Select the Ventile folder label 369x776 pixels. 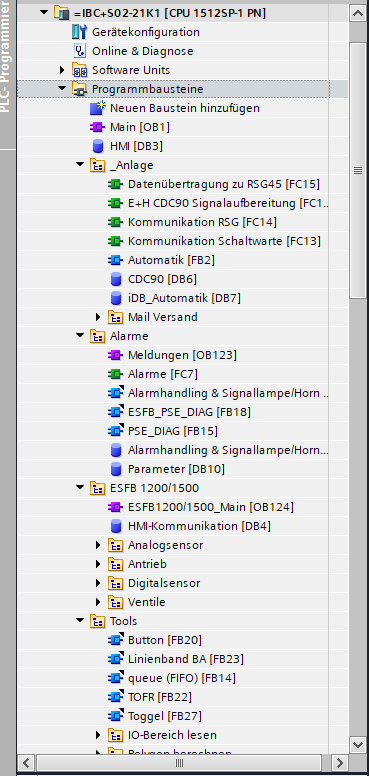(x=146, y=602)
